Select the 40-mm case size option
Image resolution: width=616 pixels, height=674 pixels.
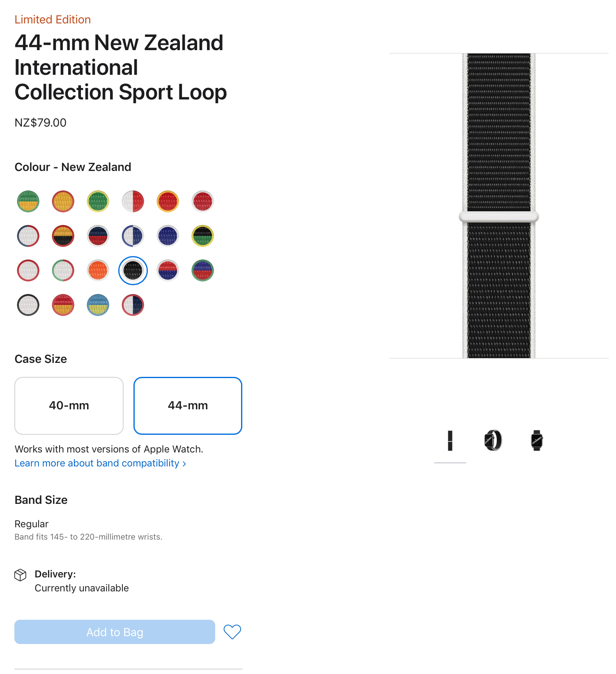click(x=69, y=406)
